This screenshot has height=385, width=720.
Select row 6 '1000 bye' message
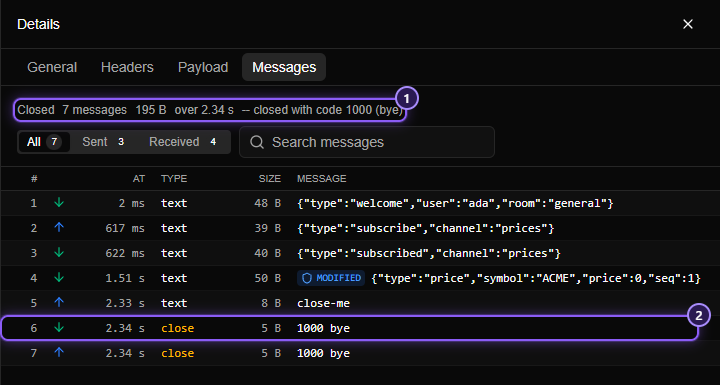click(x=323, y=328)
